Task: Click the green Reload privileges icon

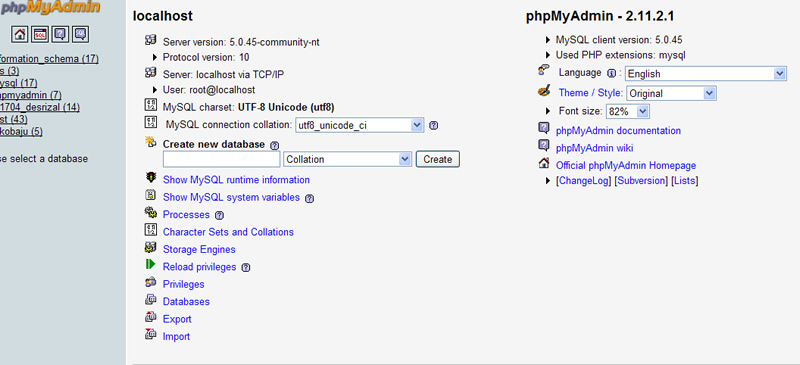Action: point(151,264)
